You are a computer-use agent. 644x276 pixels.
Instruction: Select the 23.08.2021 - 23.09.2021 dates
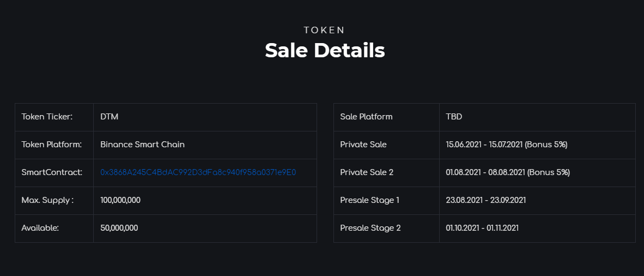486,200
